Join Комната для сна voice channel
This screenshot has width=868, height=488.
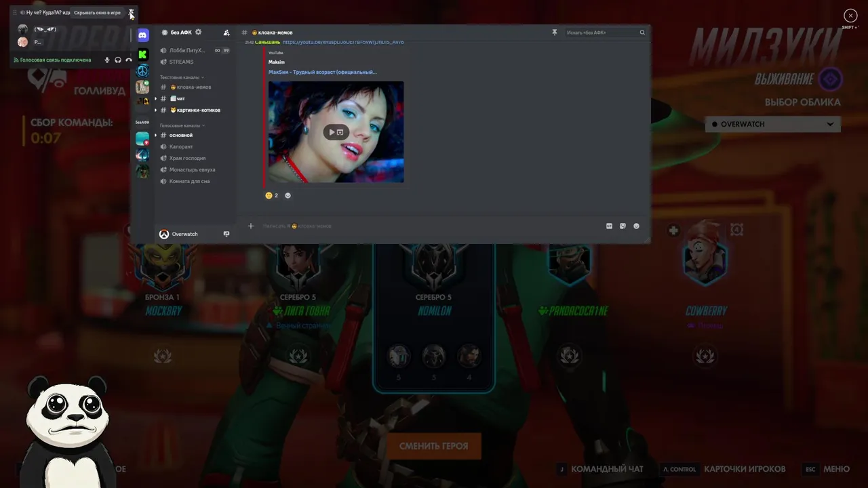(195, 181)
